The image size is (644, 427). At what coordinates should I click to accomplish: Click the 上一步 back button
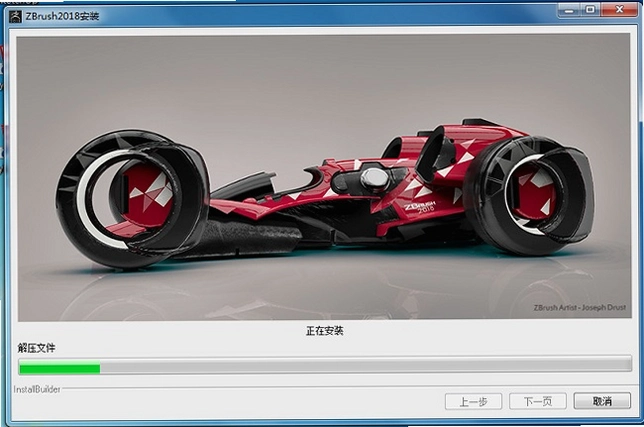pyautogui.click(x=473, y=401)
